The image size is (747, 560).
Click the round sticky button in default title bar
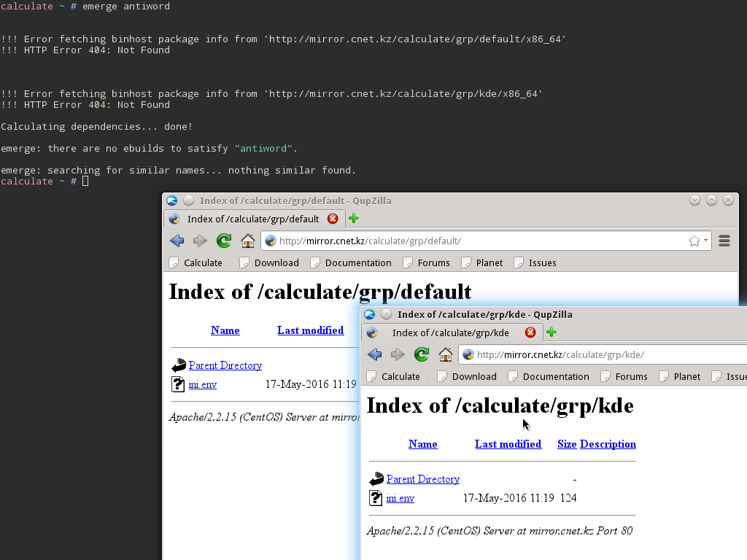pos(189,201)
